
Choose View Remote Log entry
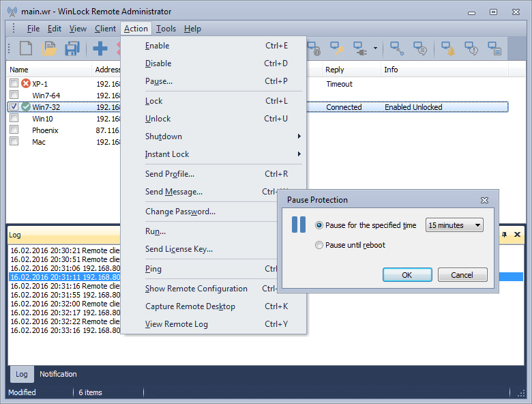pos(213,324)
